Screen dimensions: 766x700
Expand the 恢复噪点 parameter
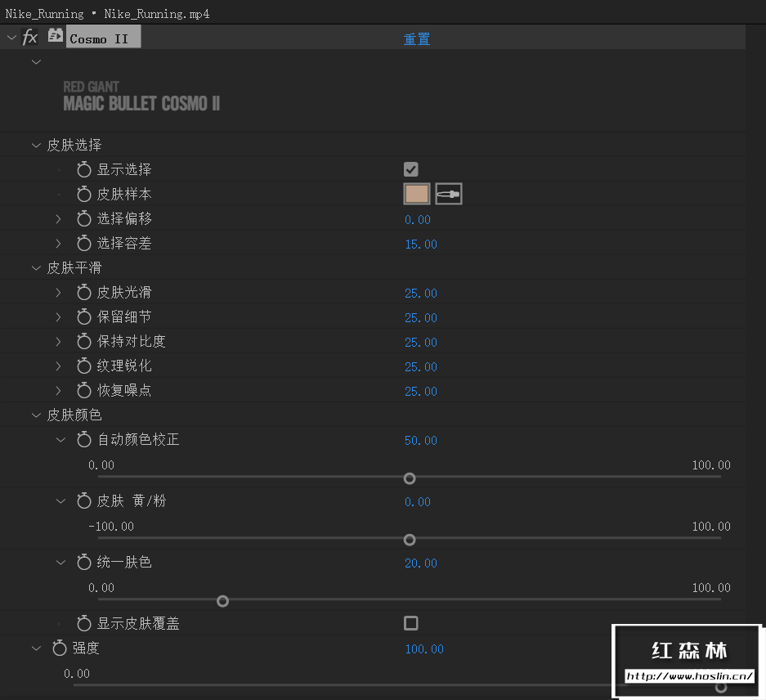(x=58, y=390)
